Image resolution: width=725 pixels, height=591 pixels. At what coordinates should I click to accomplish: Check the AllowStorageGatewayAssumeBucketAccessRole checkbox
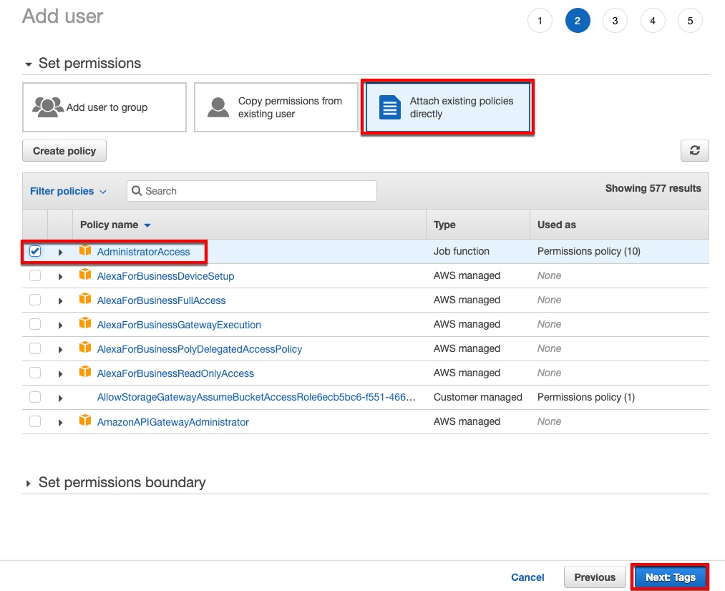35,397
